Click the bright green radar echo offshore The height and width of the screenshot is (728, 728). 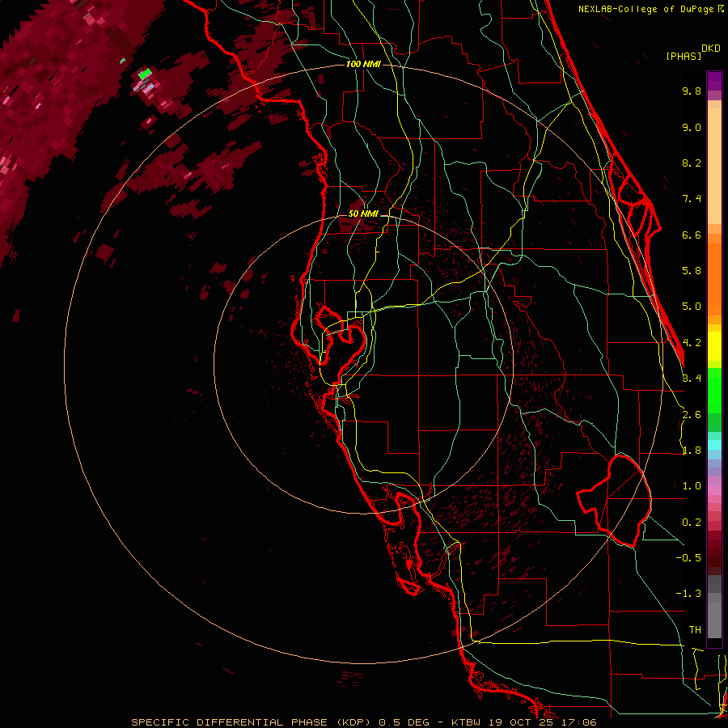pos(145,73)
